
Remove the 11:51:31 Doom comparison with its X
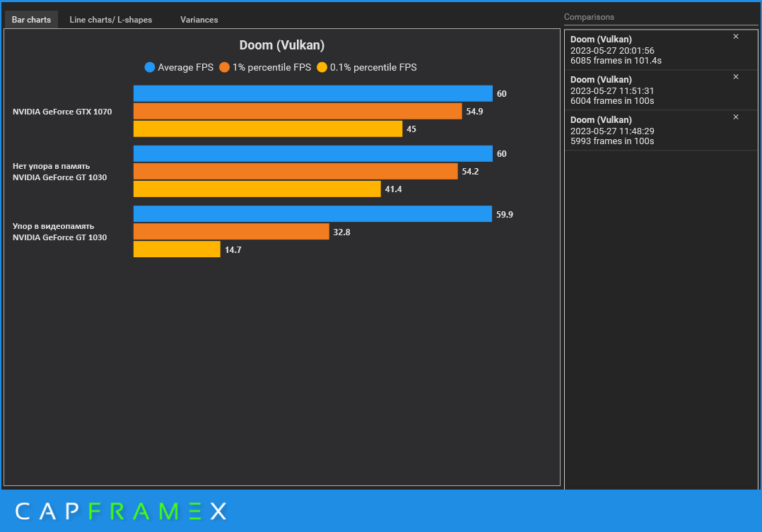coord(736,77)
